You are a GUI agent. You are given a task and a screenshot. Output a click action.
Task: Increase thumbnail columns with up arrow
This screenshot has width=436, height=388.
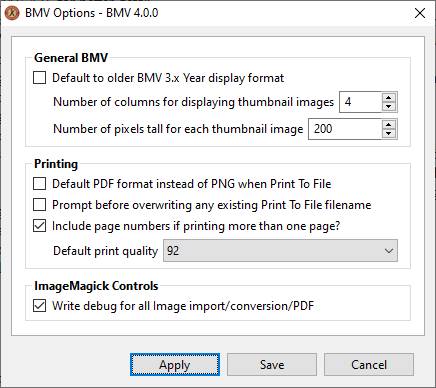(389, 97)
